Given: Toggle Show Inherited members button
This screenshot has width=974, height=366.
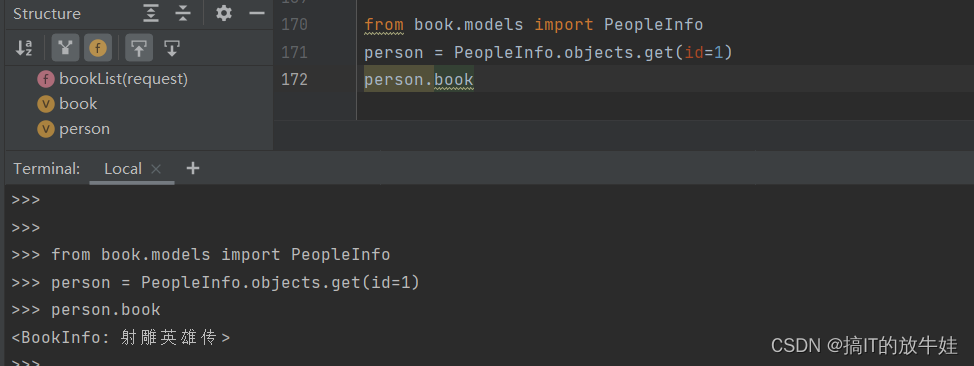Looking at the screenshot, I should (x=65, y=48).
